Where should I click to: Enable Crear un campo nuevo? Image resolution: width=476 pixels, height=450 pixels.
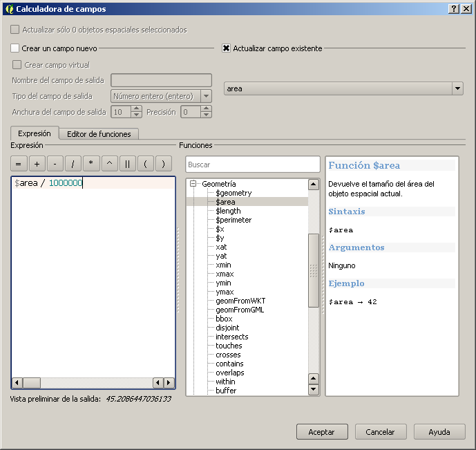15,48
